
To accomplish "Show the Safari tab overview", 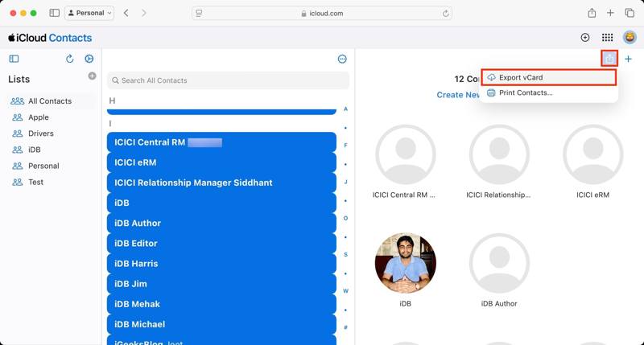I will (x=630, y=13).
